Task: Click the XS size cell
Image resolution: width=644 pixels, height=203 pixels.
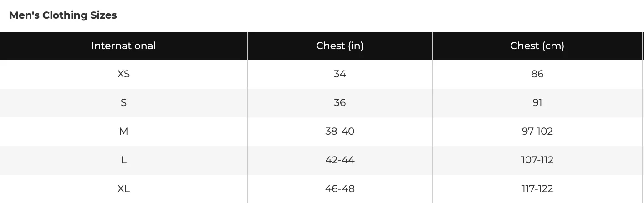Action: tap(123, 74)
